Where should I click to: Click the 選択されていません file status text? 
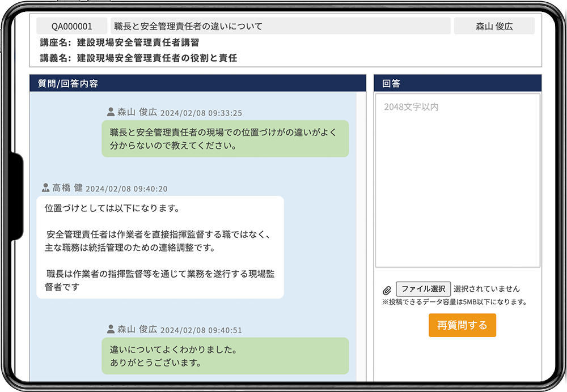point(486,289)
